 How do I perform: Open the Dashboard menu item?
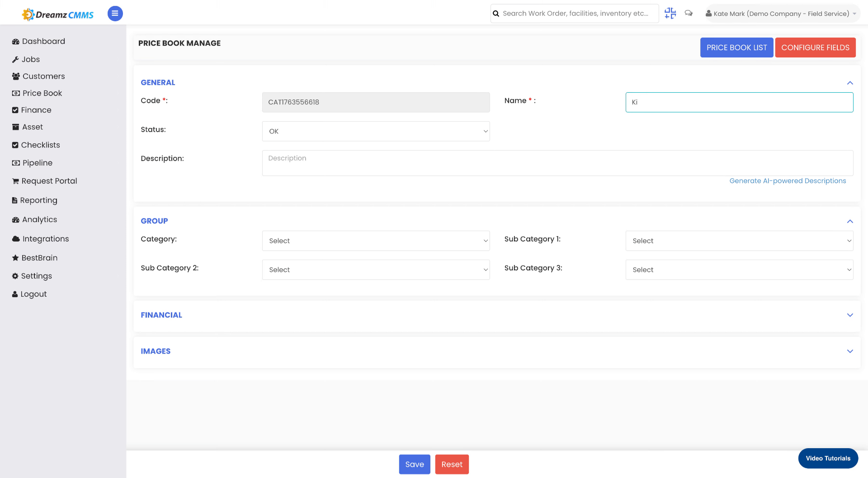coord(39,42)
